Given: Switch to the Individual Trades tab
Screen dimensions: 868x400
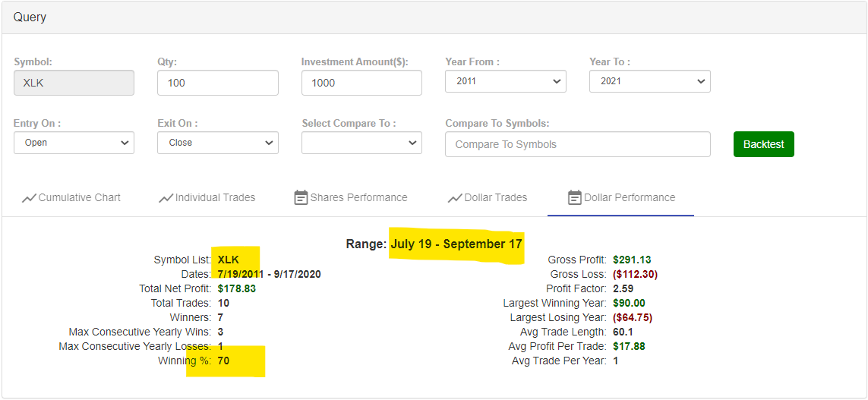Looking at the screenshot, I should (207, 197).
